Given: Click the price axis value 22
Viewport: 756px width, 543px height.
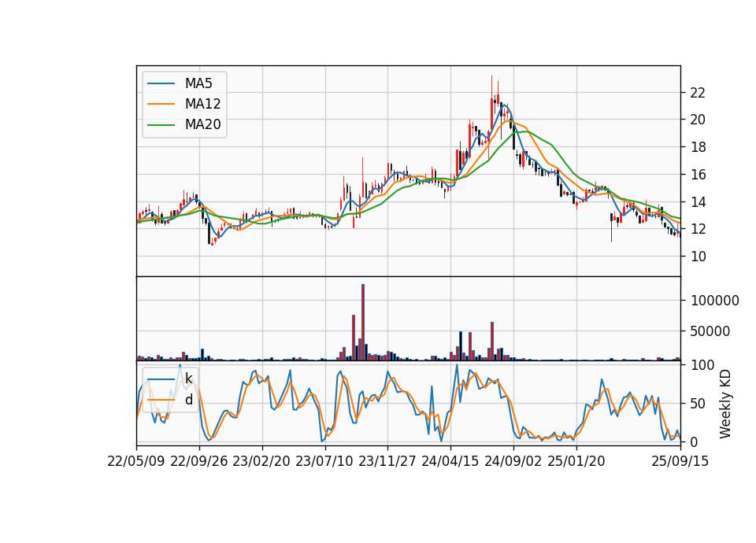Looking at the screenshot, I should [699, 93].
